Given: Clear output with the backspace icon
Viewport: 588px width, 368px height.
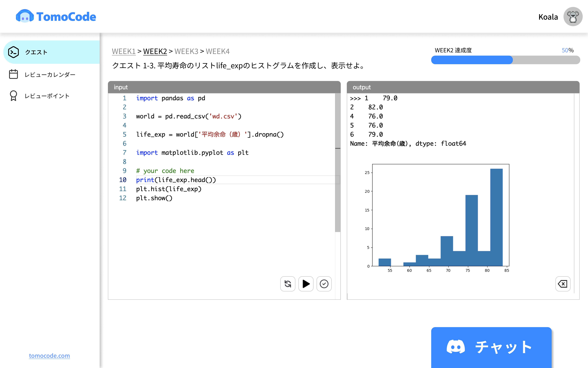Looking at the screenshot, I should pyautogui.click(x=563, y=284).
